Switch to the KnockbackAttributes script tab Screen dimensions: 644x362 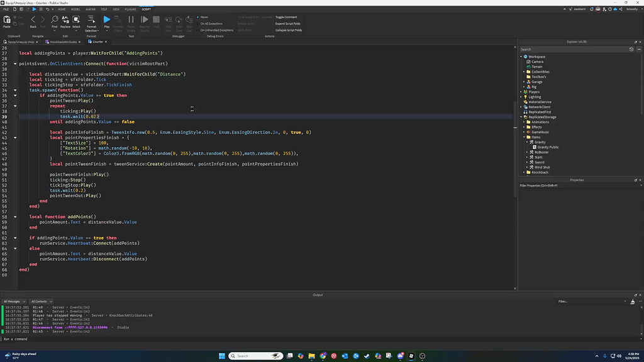coord(63,41)
